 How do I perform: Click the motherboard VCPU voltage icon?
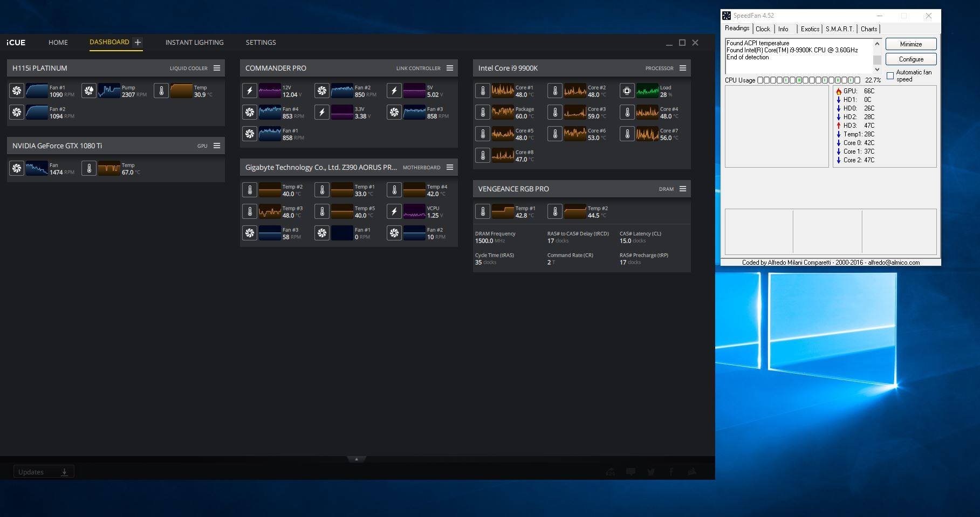[x=394, y=211]
